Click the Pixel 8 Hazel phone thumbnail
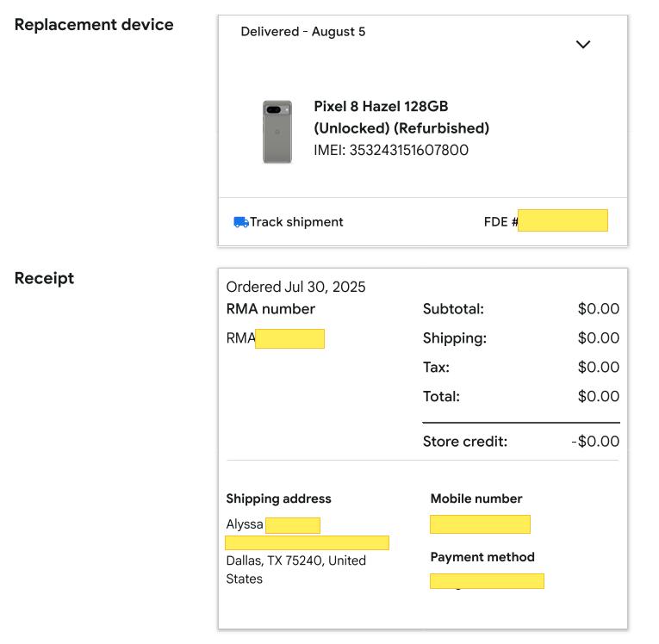The width and height of the screenshot is (659, 644). point(277,132)
